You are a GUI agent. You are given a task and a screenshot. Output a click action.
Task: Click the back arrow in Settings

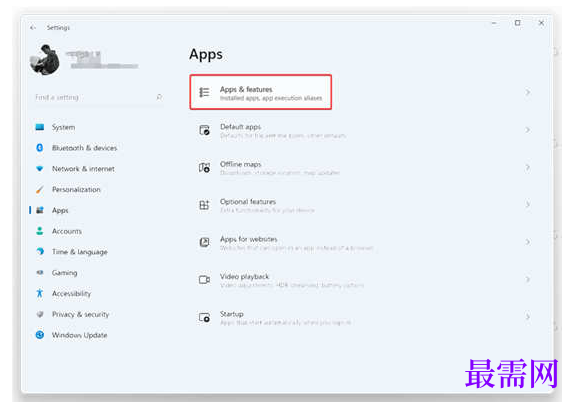pos(33,28)
